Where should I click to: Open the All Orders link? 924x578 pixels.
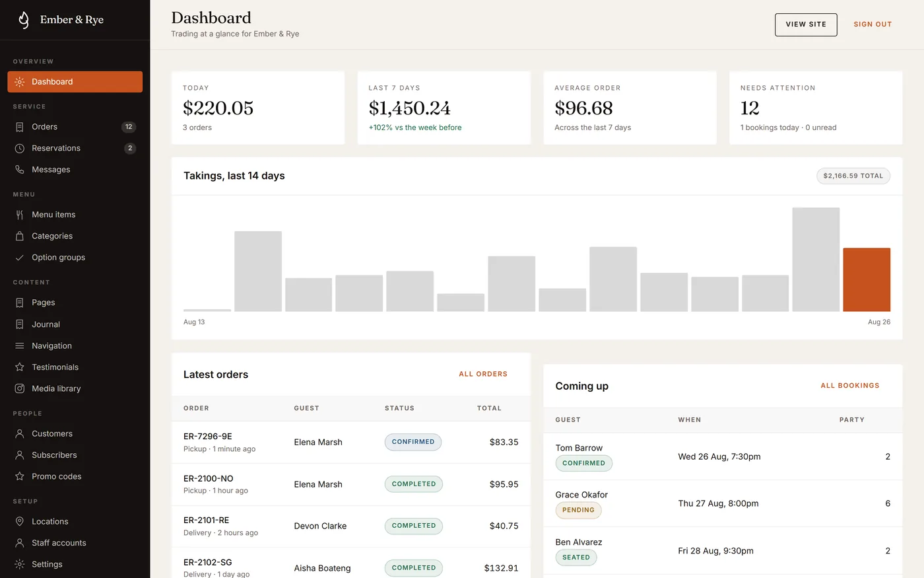pyautogui.click(x=483, y=374)
